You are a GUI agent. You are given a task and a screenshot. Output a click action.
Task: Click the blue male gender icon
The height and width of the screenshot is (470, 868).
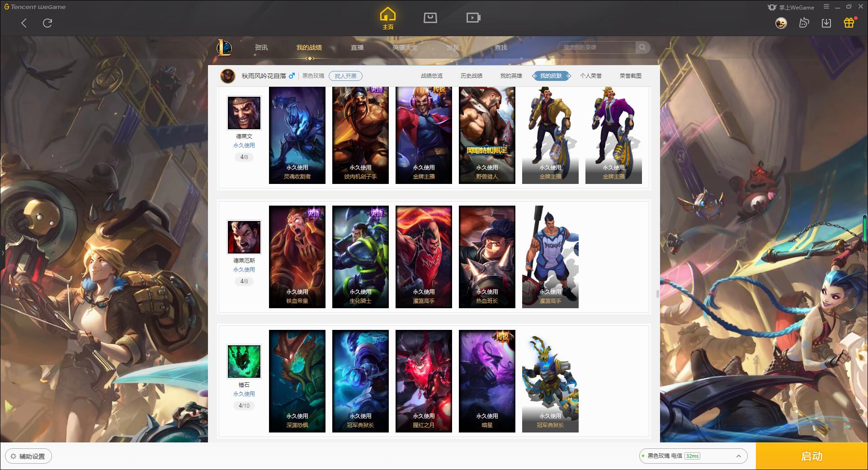[292, 76]
